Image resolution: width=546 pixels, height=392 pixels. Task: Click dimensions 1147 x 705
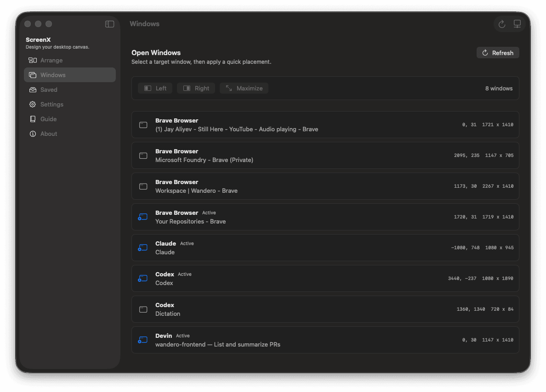tap(499, 156)
